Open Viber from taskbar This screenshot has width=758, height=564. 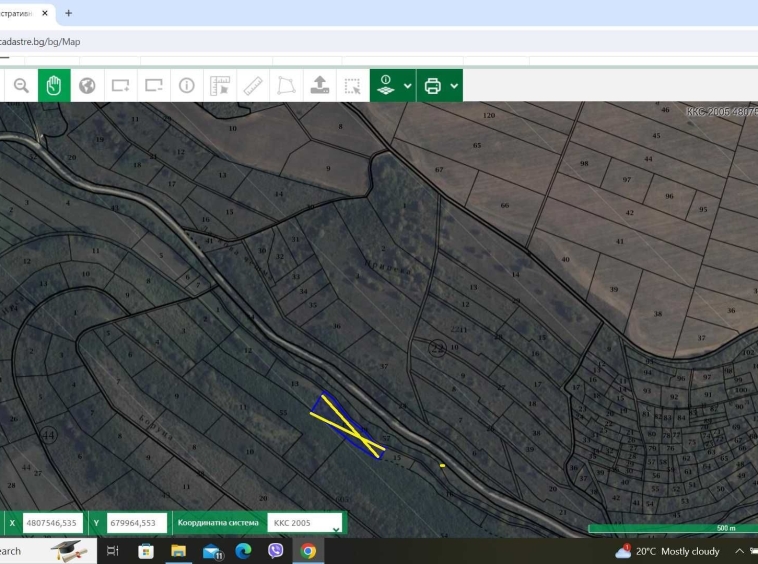click(x=276, y=550)
